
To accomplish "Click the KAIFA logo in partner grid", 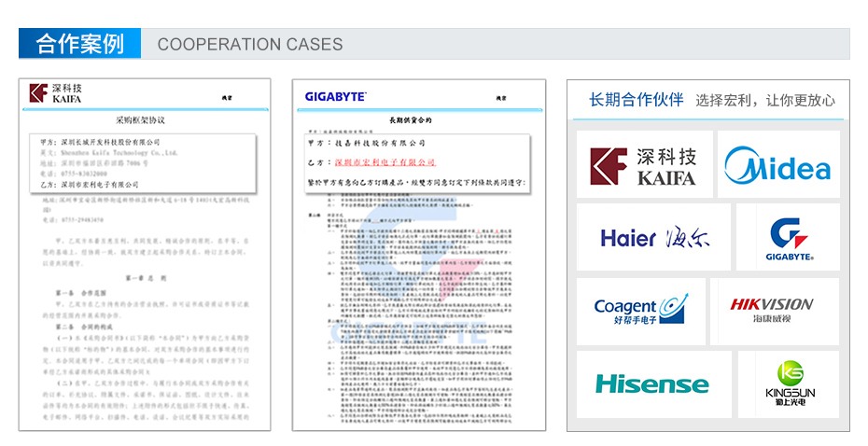I will (x=644, y=164).
